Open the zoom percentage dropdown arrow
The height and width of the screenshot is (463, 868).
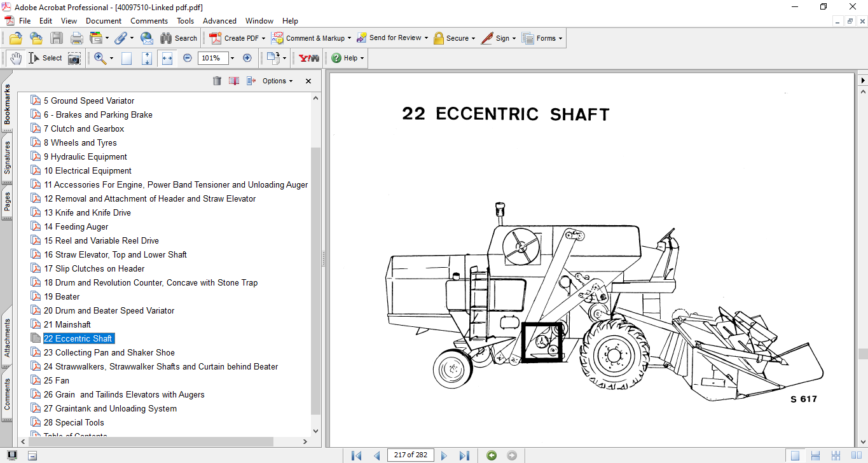232,58
